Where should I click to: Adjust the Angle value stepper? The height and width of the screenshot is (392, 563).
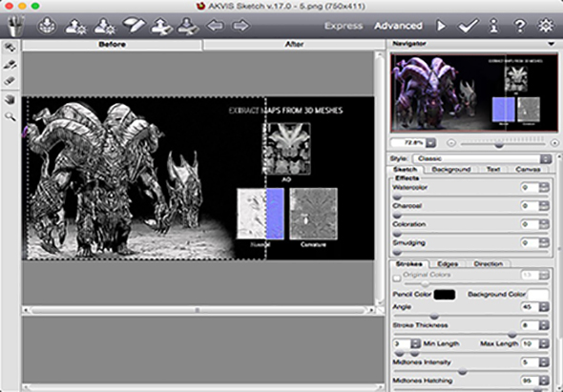coord(544,307)
